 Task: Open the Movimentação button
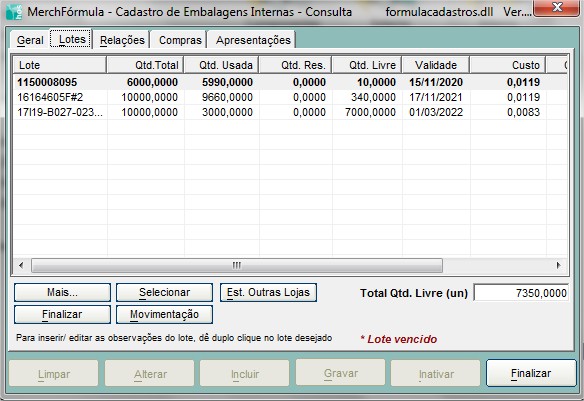tap(164, 314)
